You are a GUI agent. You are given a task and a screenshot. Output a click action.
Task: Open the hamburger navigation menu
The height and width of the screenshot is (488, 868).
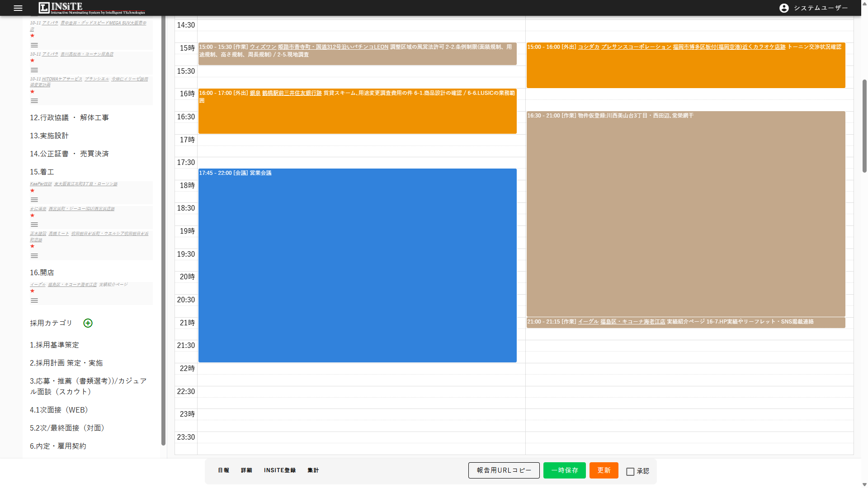click(x=18, y=8)
